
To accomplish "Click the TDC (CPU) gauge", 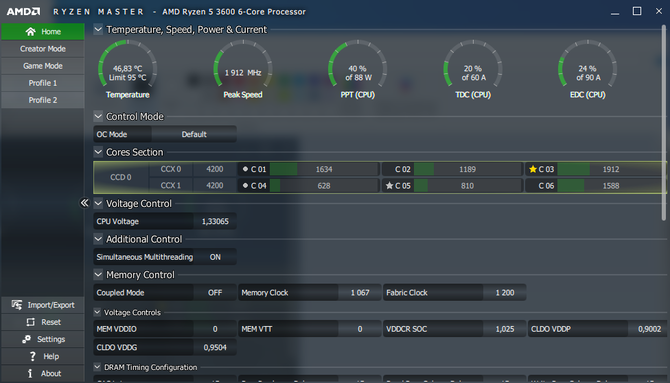I will pyautogui.click(x=473, y=69).
